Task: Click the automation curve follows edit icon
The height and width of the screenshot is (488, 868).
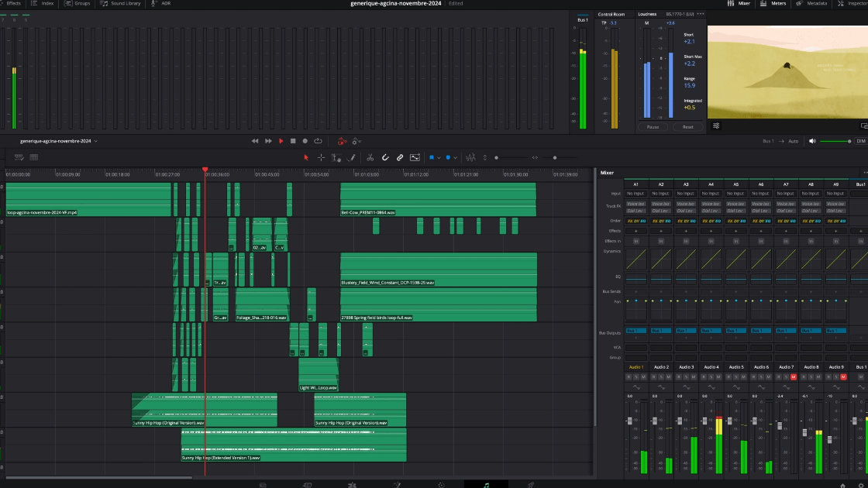Action: tap(415, 158)
